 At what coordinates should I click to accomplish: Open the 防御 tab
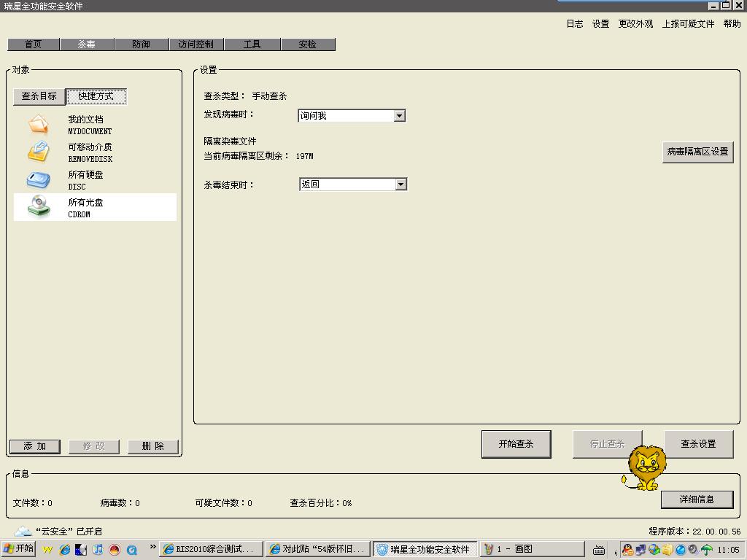coord(142,44)
